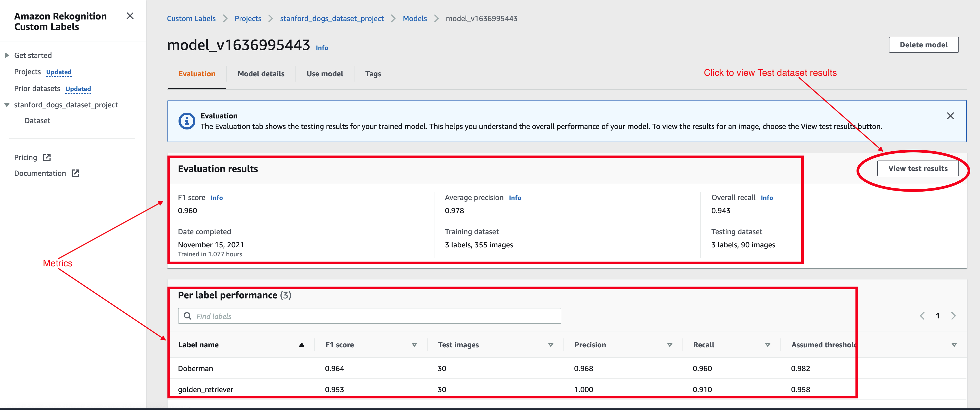Switch to the Evaluation tab
This screenshot has width=980, height=410.
coord(197,74)
